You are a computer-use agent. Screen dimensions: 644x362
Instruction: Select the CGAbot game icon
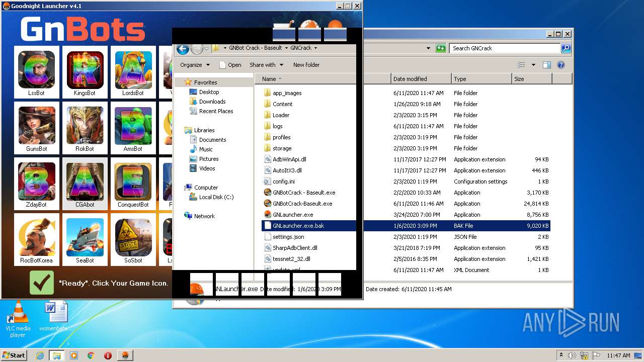click(85, 184)
